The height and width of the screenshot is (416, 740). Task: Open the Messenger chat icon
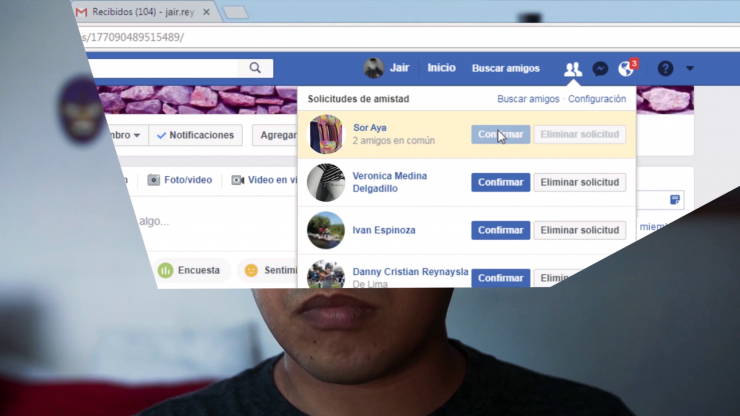point(600,69)
